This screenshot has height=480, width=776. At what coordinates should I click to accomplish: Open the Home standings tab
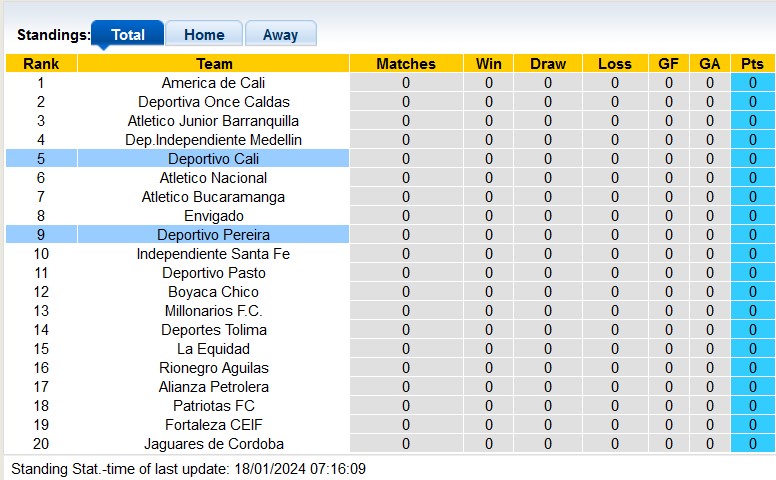point(203,34)
